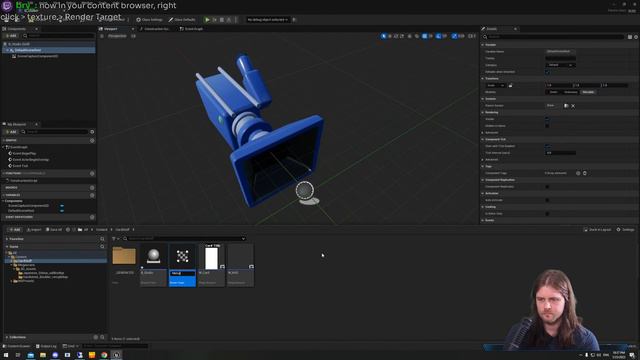Open Class Settings in Blueprint toolbar
The width and height of the screenshot is (640, 360).
click(x=149, y=20)
